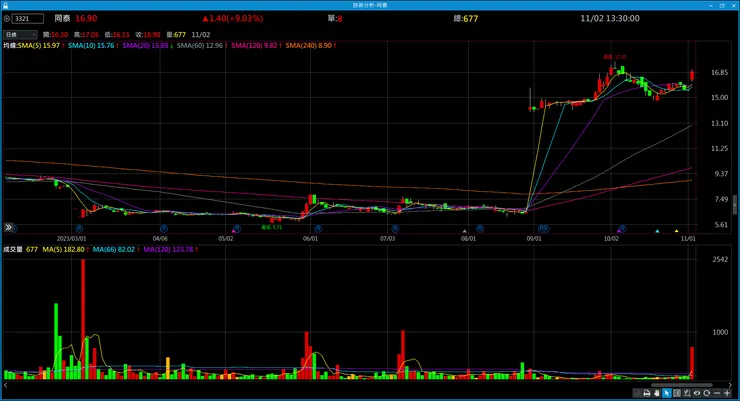Click the latest red candlestick at 11/02
Viewport: 740px width, 401px height.
pyautogui.click(x=692, y=75)
